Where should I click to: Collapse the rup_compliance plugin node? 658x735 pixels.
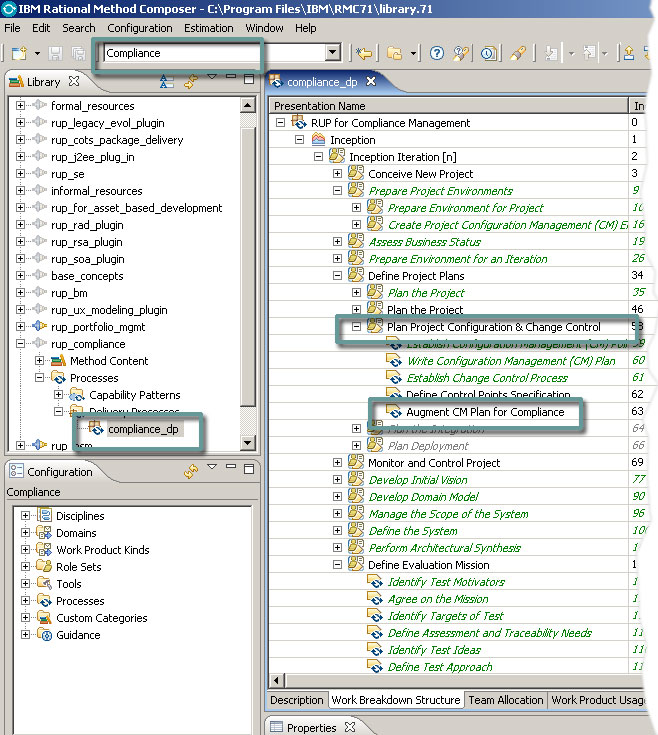point(20,344)
